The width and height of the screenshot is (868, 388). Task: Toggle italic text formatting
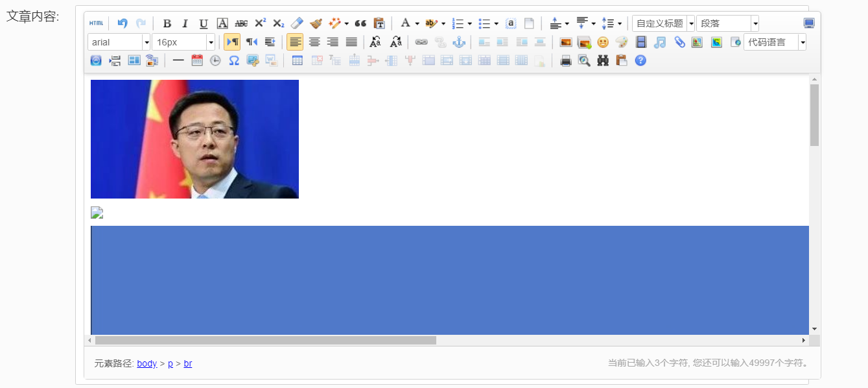pyautogui.click(x=185, y=23)
